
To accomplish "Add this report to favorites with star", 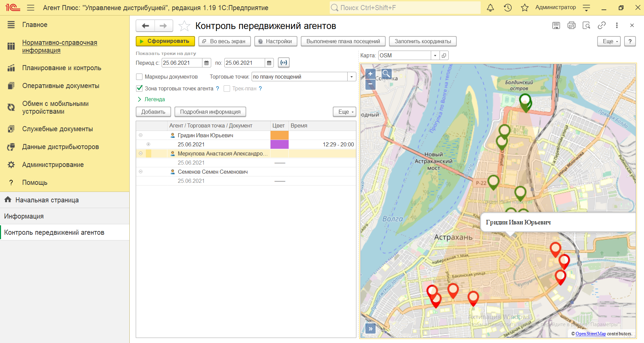I will (x=184, y=26).
